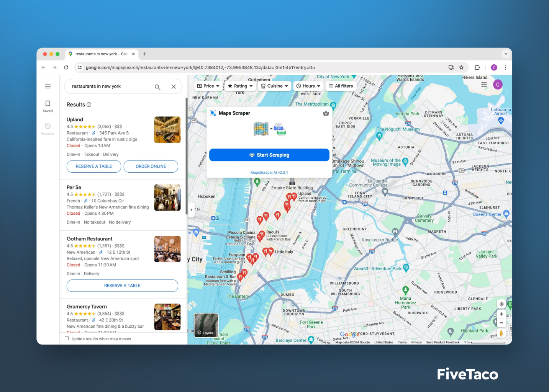Click the search magnifier in Maps search box
This screenshot has width=549, height=392.
click(157, 87)
